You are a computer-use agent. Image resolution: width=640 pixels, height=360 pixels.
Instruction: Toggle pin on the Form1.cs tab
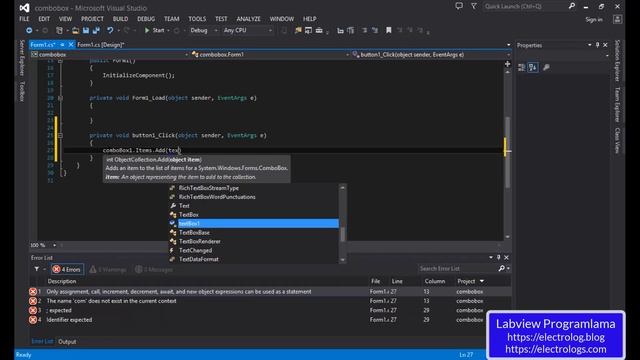point(62,44)
